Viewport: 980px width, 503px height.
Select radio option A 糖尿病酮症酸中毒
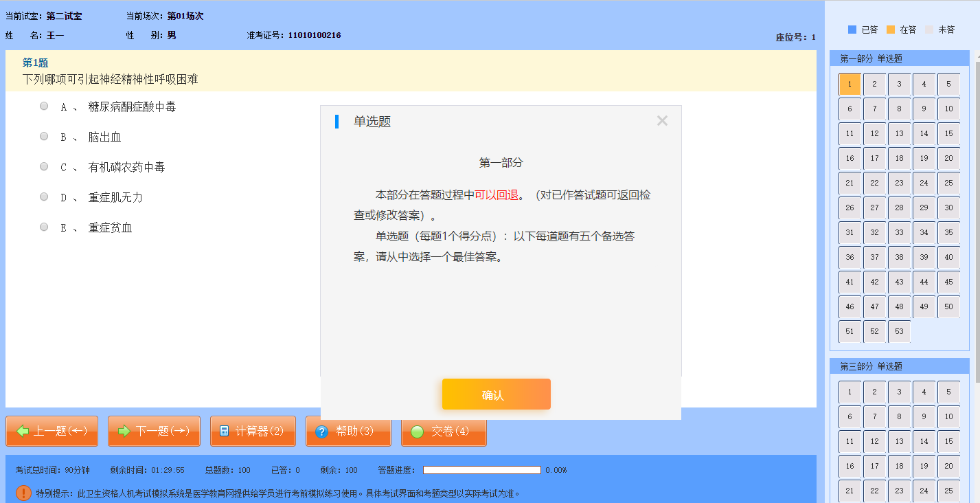[44, 107]
